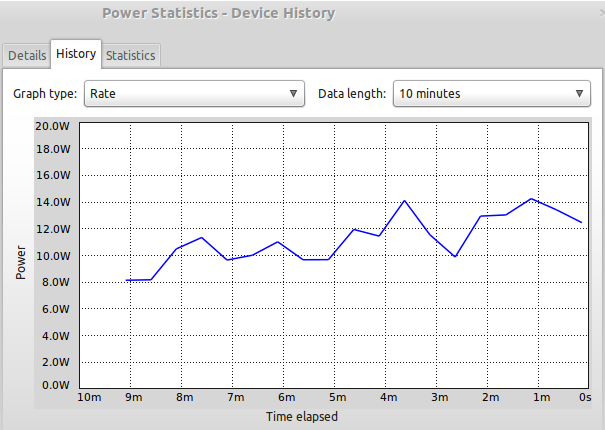
Task: Click the graph line's peak near 4m
Action: [x=405, y=201]
